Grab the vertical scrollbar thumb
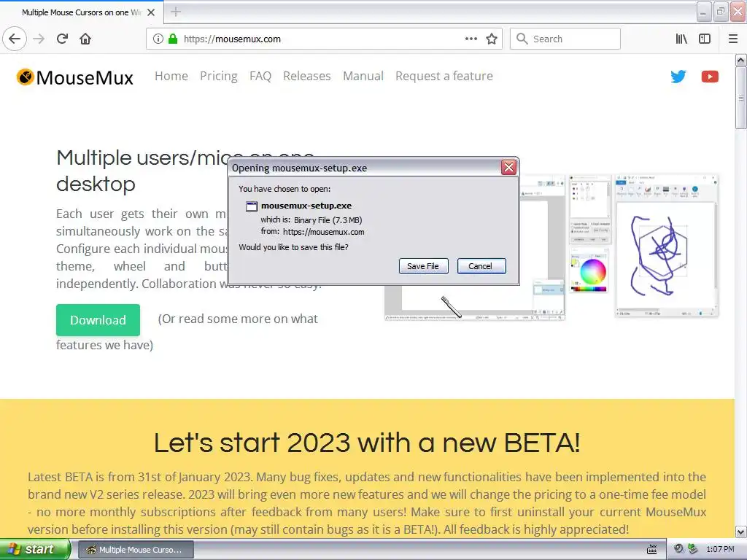The width and height of the screenshot is (747, 560). click(x=741, y=98)
